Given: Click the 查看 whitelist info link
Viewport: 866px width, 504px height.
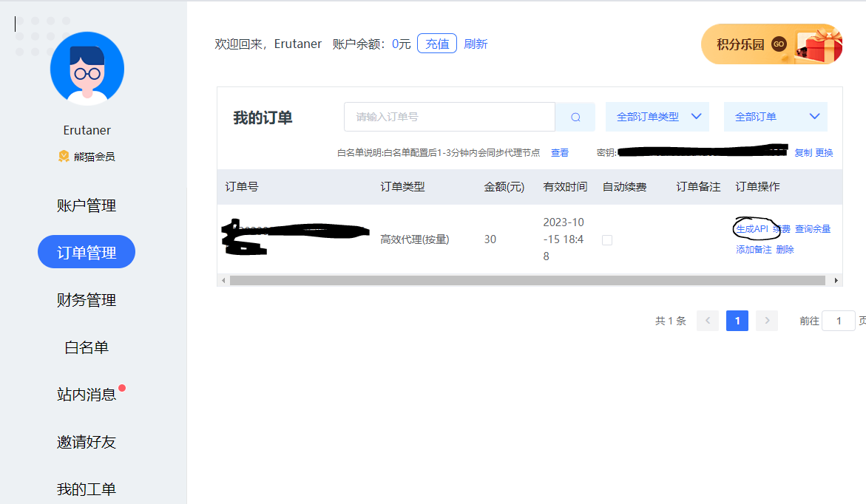Looking at the screenshot, I should (560, 153).
